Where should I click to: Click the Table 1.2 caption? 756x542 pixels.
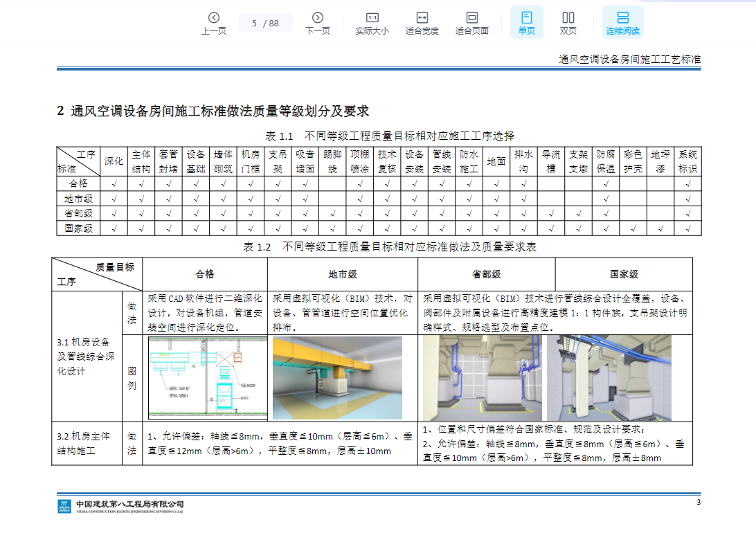pyautogui.click(x=390, y=247)
